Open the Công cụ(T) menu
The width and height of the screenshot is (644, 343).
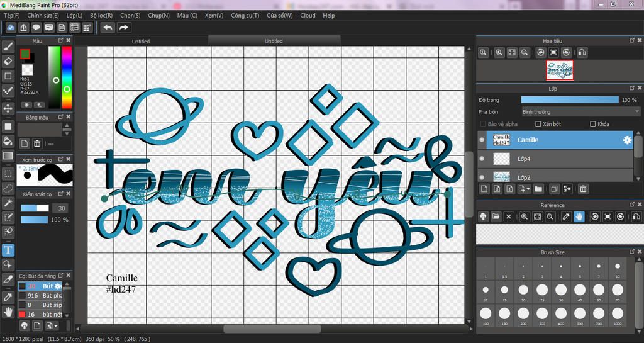click(x=245, y=16)
